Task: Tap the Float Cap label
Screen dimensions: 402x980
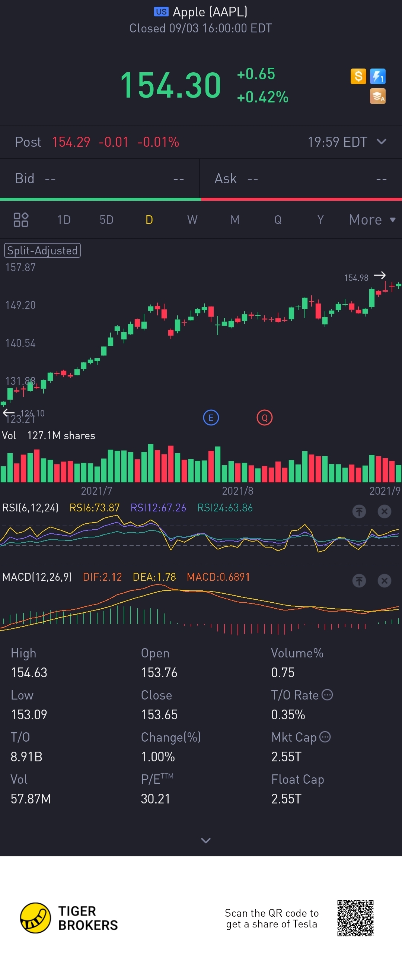Action: [x=297, y=779]
